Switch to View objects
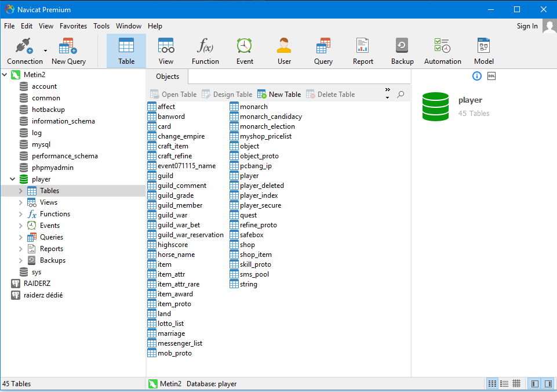The image size is (557, 392). pyautogui.click(x=166, y=51)
